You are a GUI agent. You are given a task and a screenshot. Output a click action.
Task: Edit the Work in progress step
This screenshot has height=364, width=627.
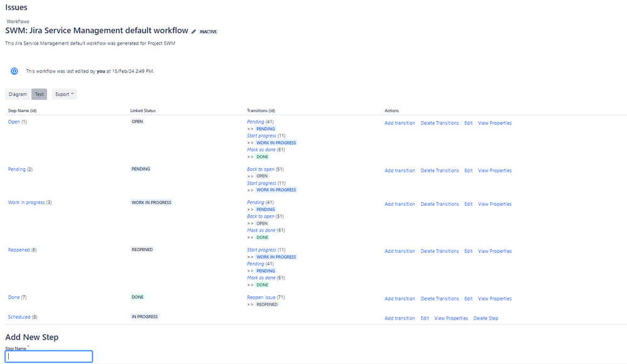[469, 204]
